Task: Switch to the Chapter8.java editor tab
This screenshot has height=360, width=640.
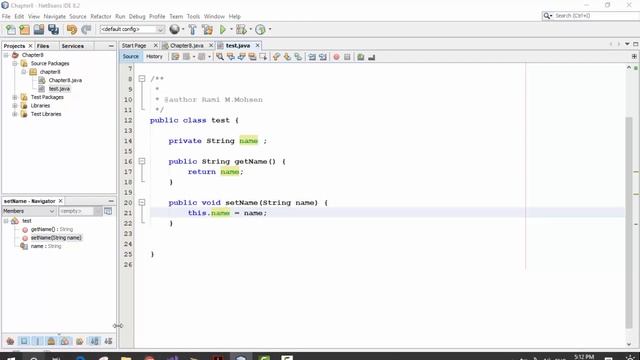Action: tap(187, 46)
